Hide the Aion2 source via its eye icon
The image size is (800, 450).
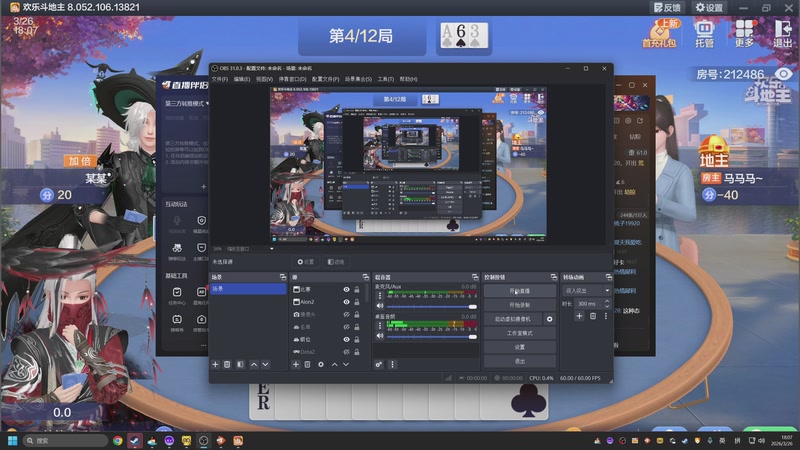[346, 302]
